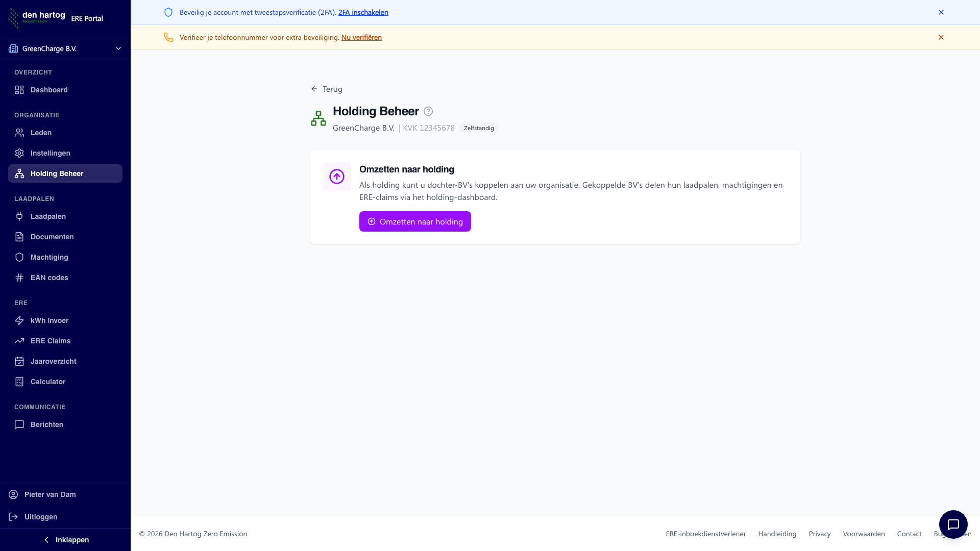
Task: Click the Uitloggen logout icon
Action: point(13,517)
